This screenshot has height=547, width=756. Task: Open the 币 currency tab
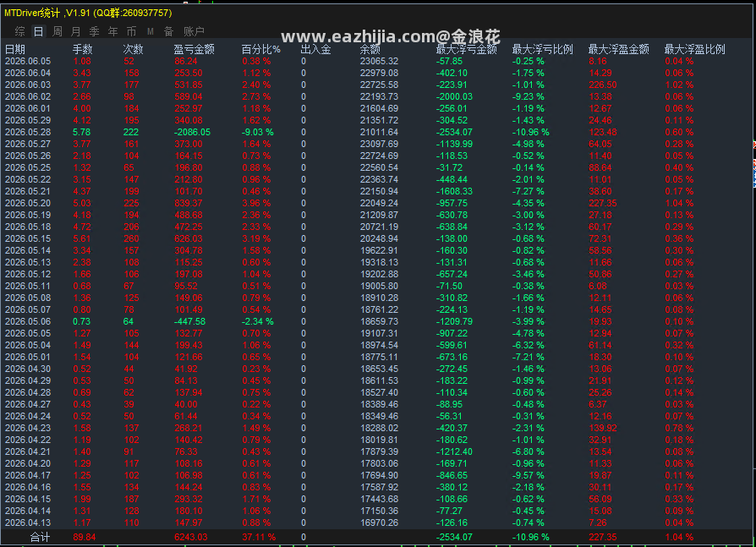[x=131, y=32]
